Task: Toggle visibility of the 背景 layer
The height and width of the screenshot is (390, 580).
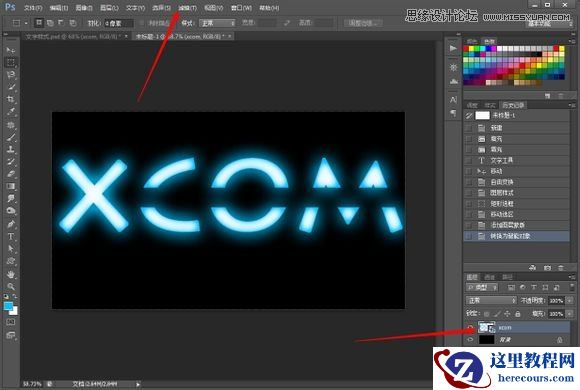Action: [470, 339]
